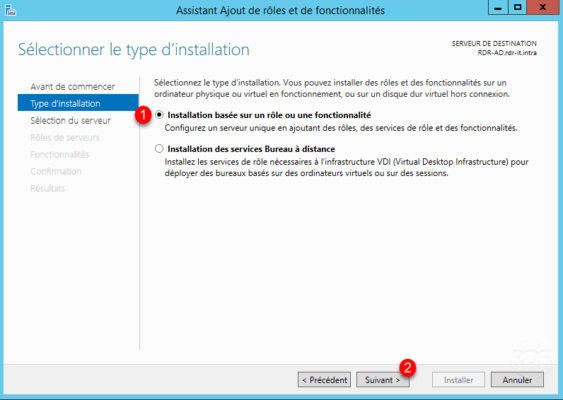Go back with the Précédent button
Image resolution: width=563 pixels, height=400 pixels.
tap(324, 380)
